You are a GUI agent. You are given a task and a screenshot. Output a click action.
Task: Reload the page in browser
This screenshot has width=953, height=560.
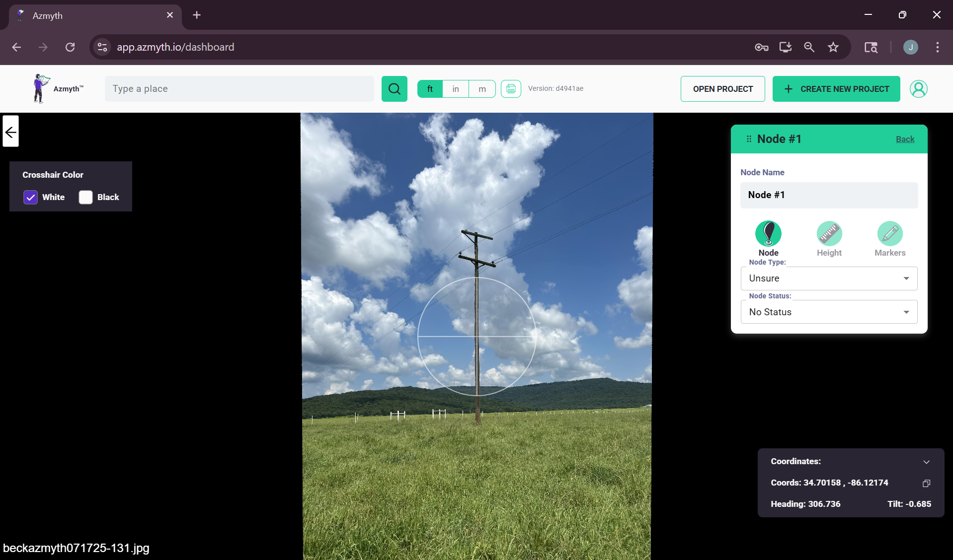pyautogui.click(x=70, y=47)
